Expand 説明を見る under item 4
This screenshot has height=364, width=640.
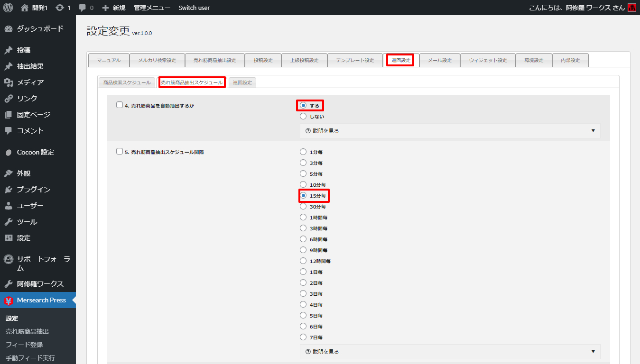(x=450, y=131)
